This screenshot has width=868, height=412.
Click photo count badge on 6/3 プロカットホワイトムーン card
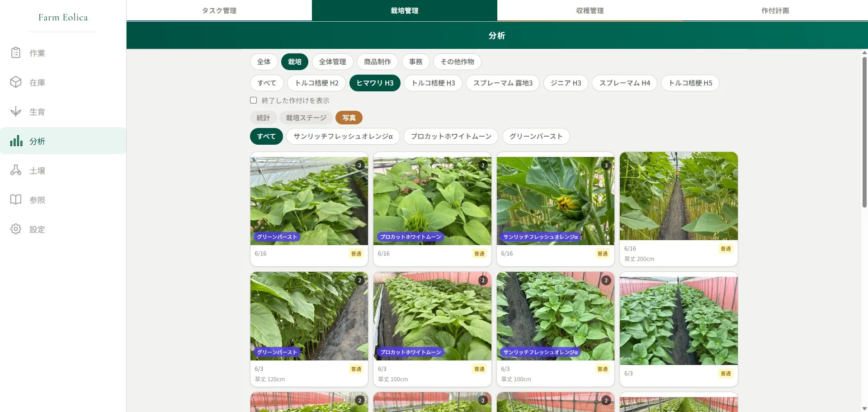coord(483,280)
